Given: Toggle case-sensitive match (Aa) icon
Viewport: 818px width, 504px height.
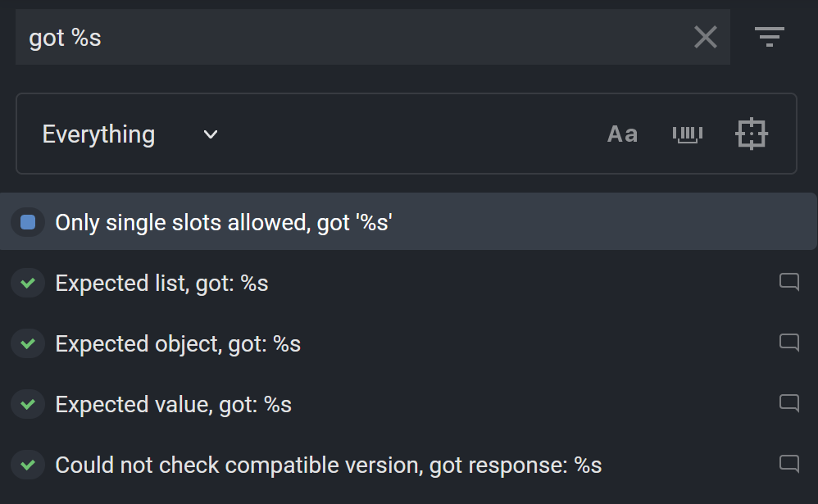Looking at the screenshot, I should (622, 134).
